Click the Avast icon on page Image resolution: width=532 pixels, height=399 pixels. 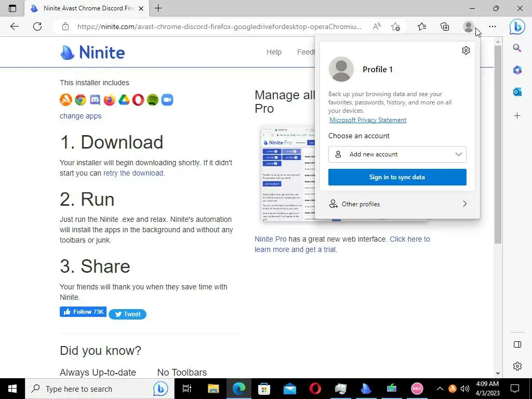click(x=66, y=100)
